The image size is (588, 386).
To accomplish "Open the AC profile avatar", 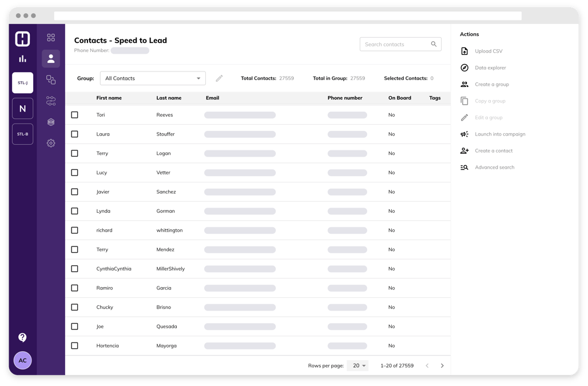I will point(22,360).
